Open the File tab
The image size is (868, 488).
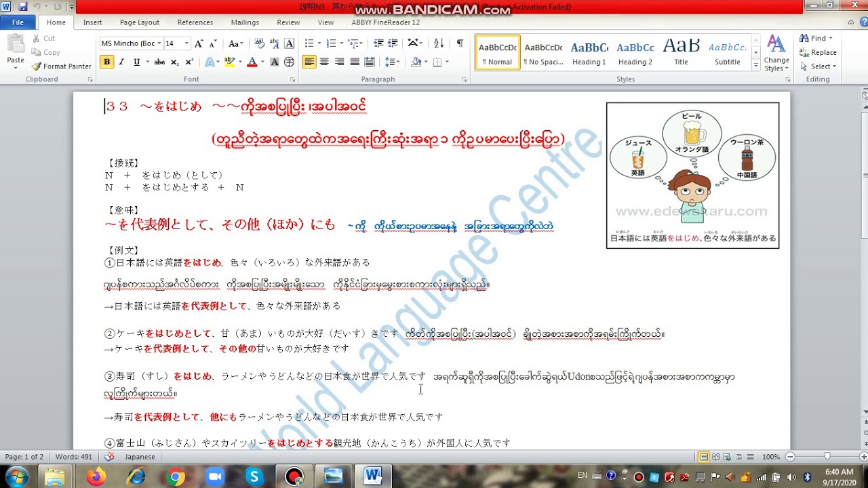18,22
